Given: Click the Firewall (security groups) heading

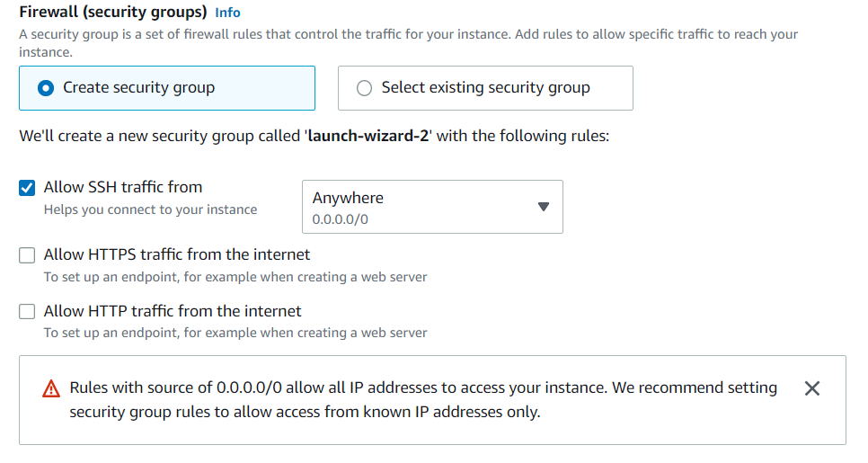Looking at the screenshot, I should [x=113, y=12].
